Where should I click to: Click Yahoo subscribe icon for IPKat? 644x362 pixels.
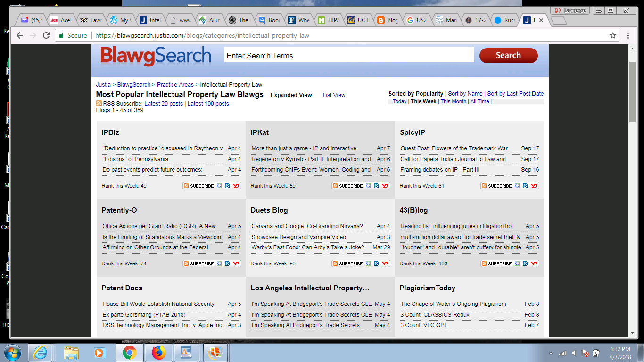tap(385, 186)
